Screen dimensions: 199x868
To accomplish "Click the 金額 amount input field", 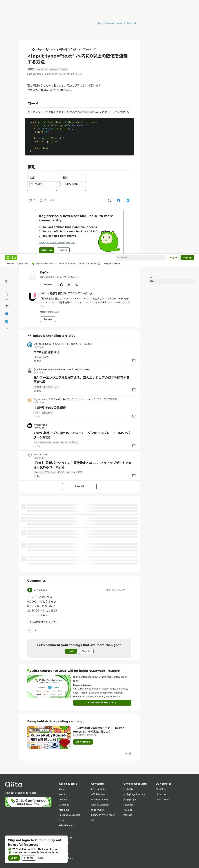I will point(45,184).
